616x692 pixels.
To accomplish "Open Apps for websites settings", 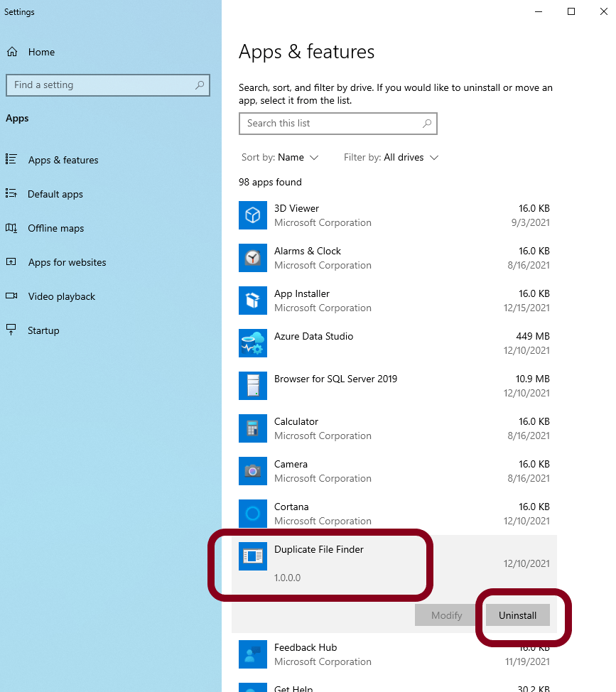I will coord(67,262).
